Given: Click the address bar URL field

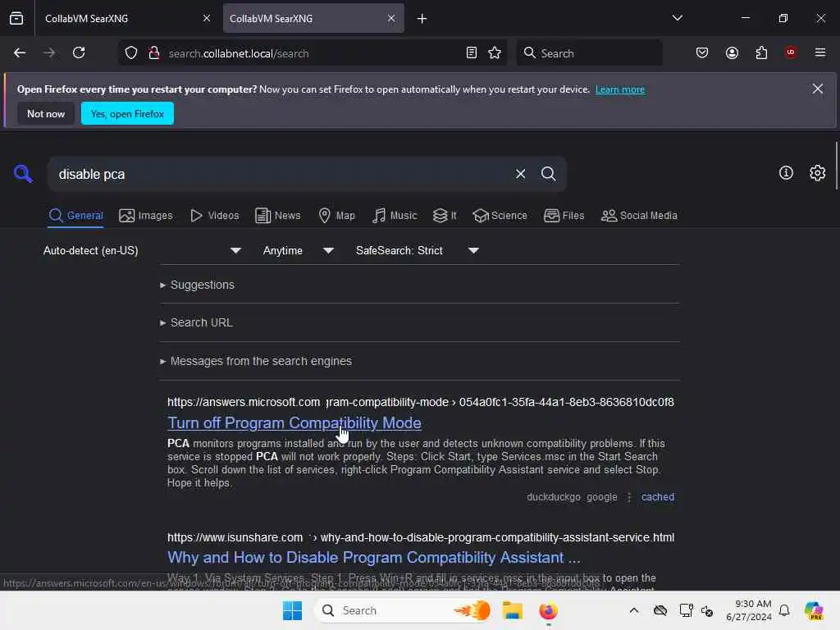Looking at the screenshot, I should [313, 53].
